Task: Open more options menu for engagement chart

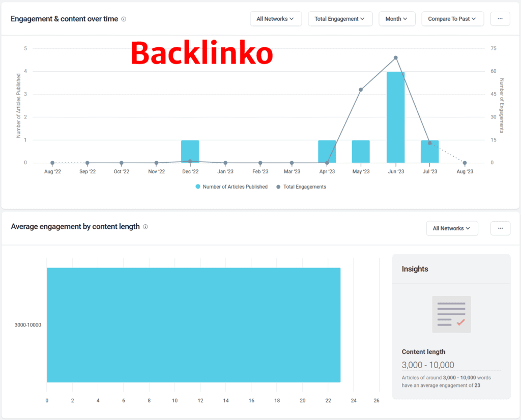Action: [x=500, y=19]
